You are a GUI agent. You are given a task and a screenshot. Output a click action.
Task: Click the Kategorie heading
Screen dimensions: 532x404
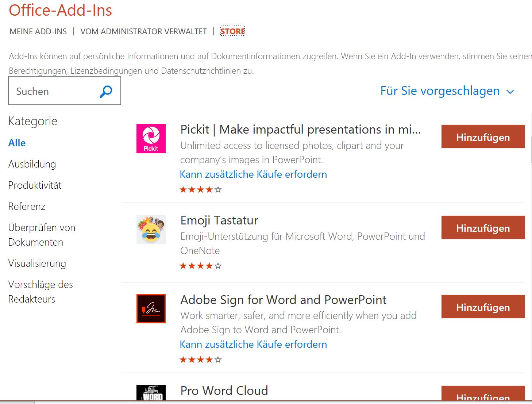pyautogui.click(x=33, y=121)
